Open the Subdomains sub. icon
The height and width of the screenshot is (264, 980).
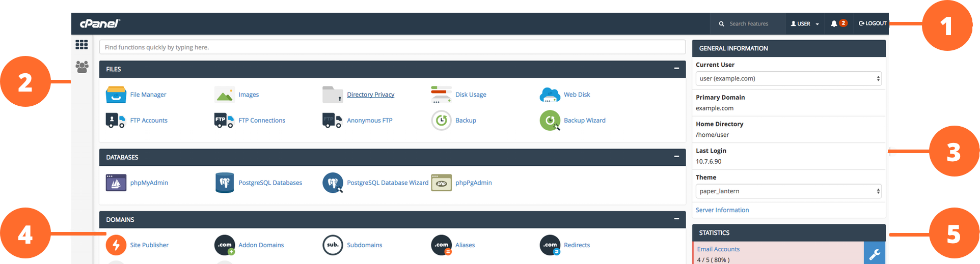[333, 245]
